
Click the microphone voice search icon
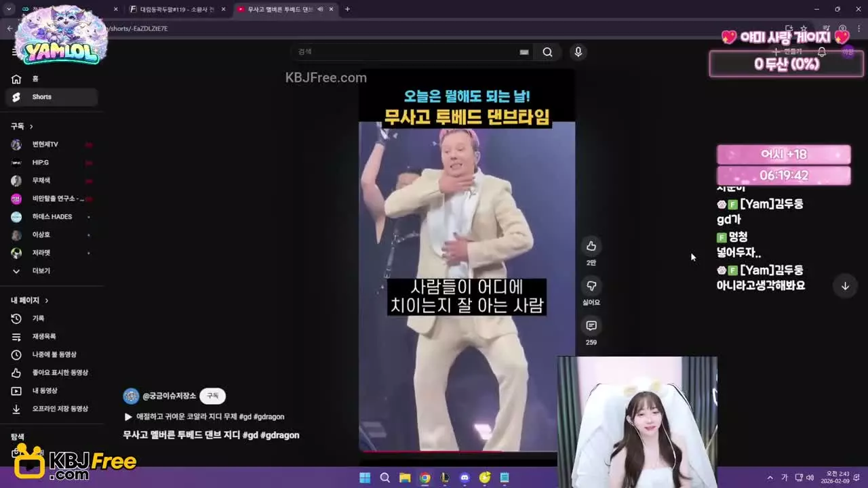coord(578,52)
